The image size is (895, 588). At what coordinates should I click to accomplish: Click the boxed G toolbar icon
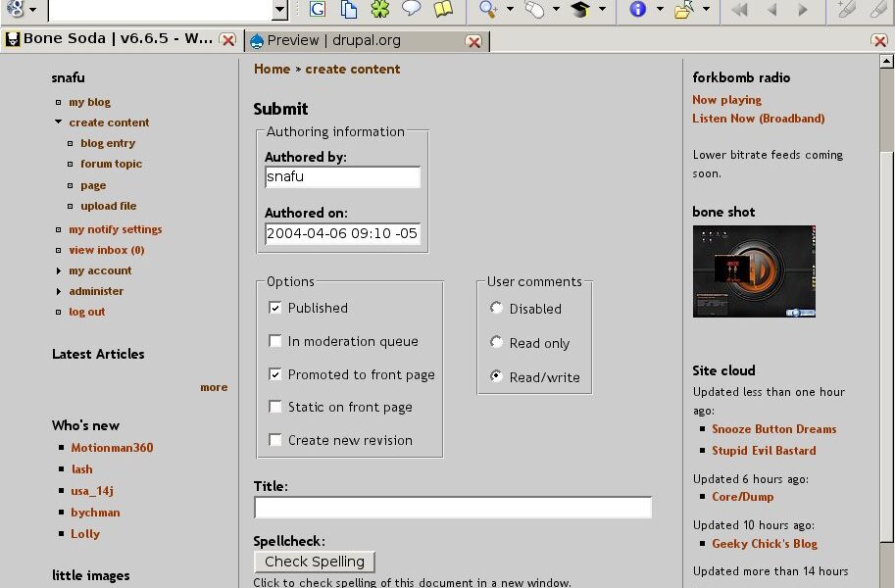(x=318, y=10)
